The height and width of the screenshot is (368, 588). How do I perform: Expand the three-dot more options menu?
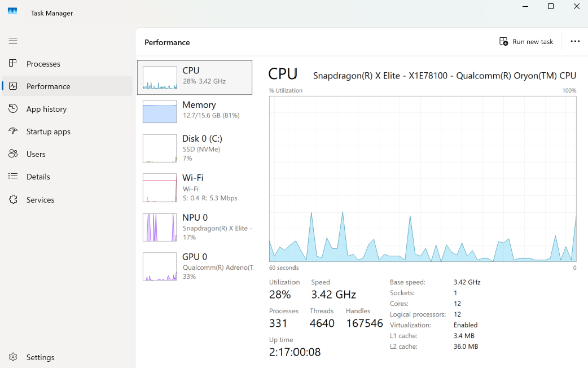575,41
